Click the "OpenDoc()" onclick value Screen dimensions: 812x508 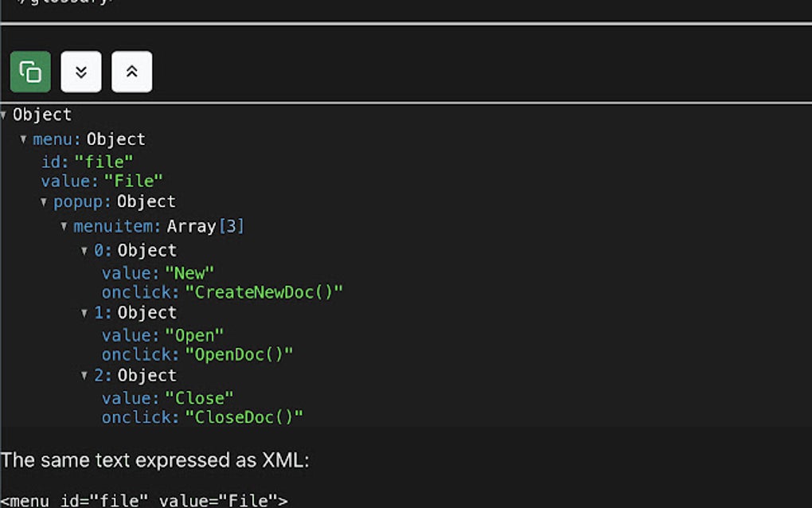tap(239, 354)
